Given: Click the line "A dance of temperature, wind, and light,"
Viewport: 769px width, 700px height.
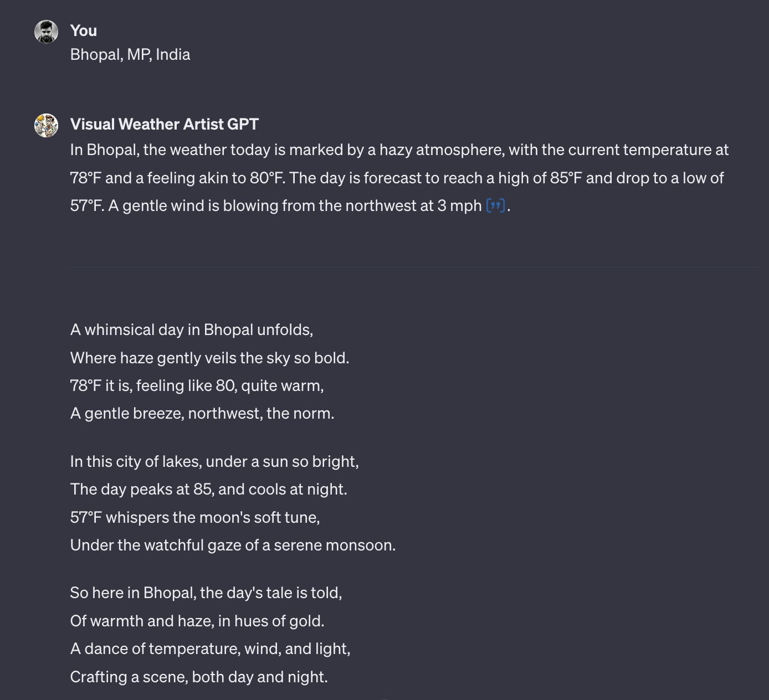Looking at the screenshot, I should [211, 648].
